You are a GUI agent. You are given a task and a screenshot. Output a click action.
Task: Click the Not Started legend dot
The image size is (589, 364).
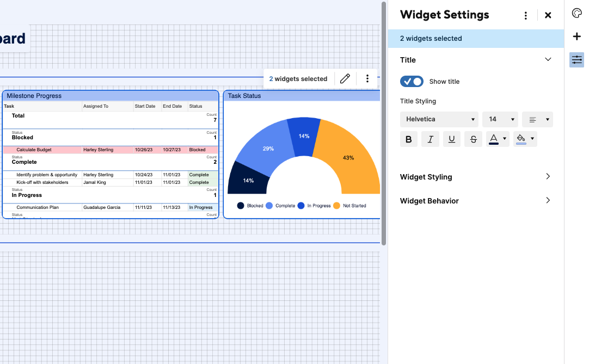336,206
